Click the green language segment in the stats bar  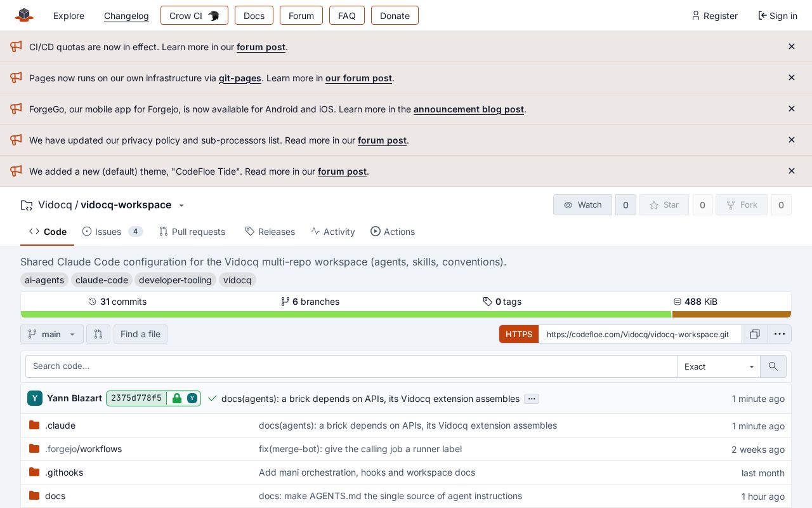(x=346, y=314)
